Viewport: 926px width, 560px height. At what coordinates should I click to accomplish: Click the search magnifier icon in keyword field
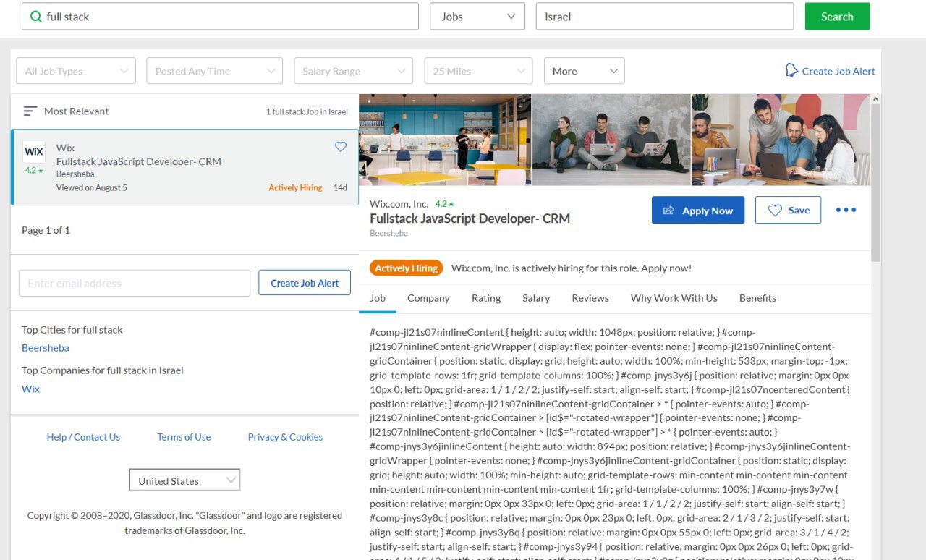point(35,17)
